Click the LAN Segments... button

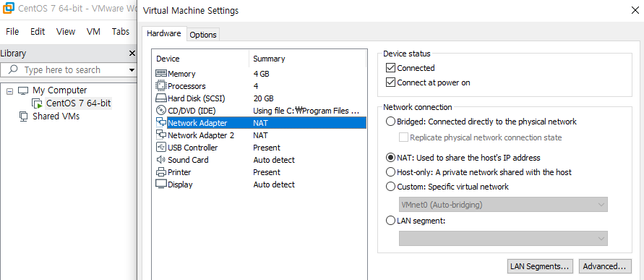[540, 266]
